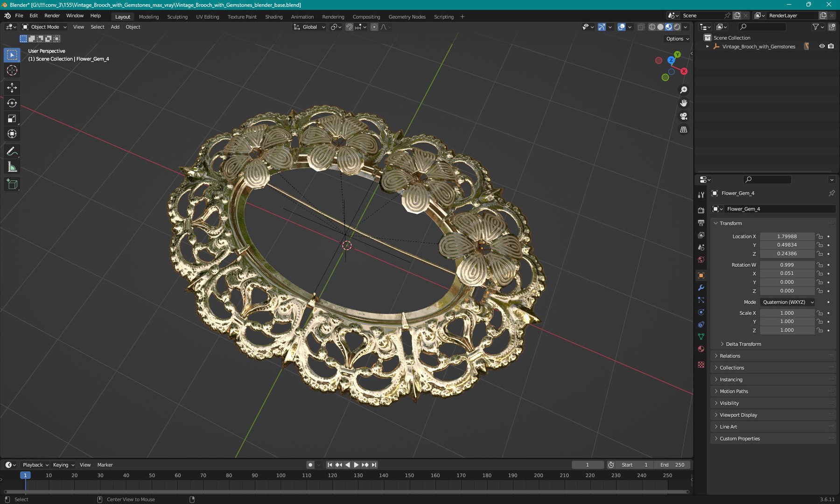Expand Vintage_Brooch_with_Gemstones in the outliner
Viewport: 840px width, 504px height.
[x=707, y=47]
